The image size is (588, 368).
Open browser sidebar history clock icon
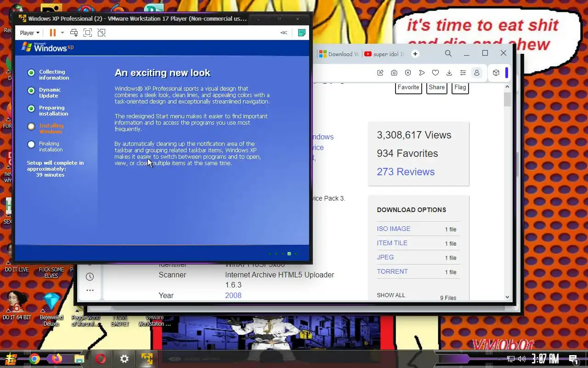click(x=90, y=276)
